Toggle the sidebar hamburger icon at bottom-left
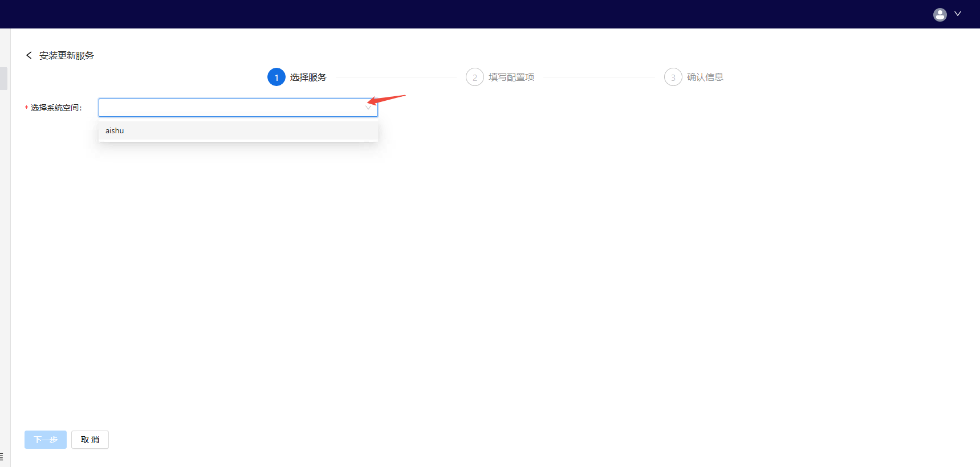Image resolution: width=980 pixels, height=467 pixels. (2, 456)
